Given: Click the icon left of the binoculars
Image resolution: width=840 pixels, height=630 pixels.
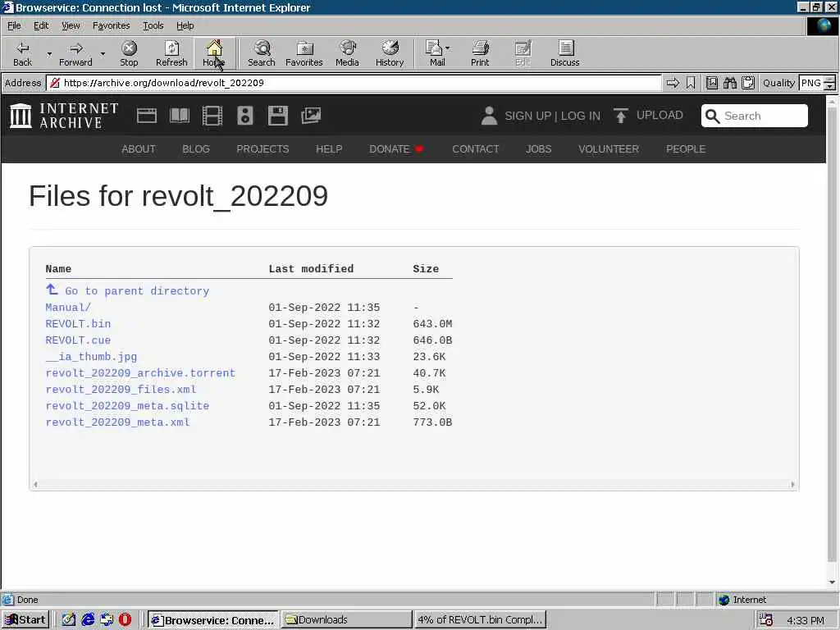Looking at the screenshot, I should point(711,83).
